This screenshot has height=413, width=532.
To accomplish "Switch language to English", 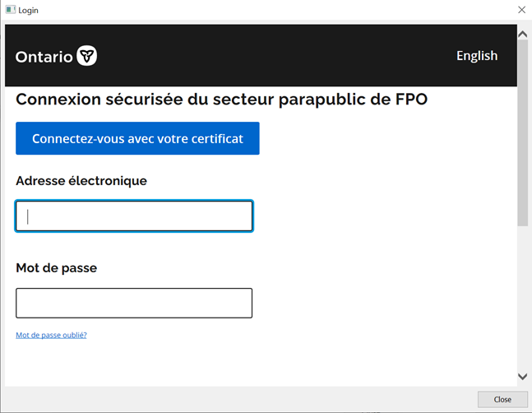I will [477, 56].
